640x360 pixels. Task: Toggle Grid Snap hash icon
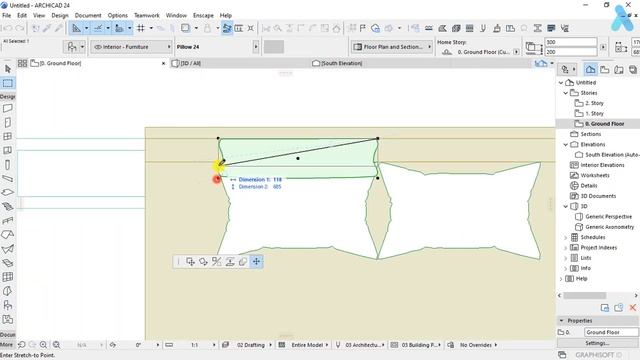pos(141,28)
